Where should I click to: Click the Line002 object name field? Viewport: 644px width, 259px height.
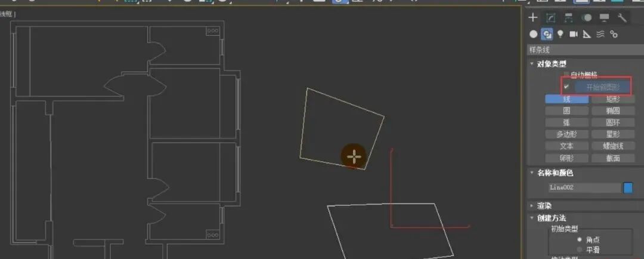pos(584,187)
